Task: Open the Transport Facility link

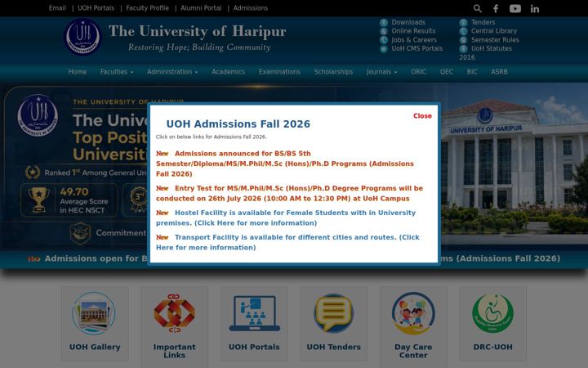Action: [287, 242]
